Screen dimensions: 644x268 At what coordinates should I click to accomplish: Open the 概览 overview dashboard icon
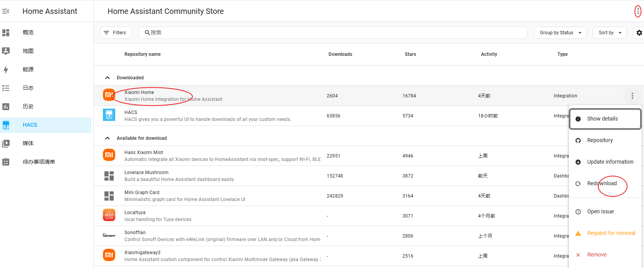pyautogui.click(x=6, y=33)
